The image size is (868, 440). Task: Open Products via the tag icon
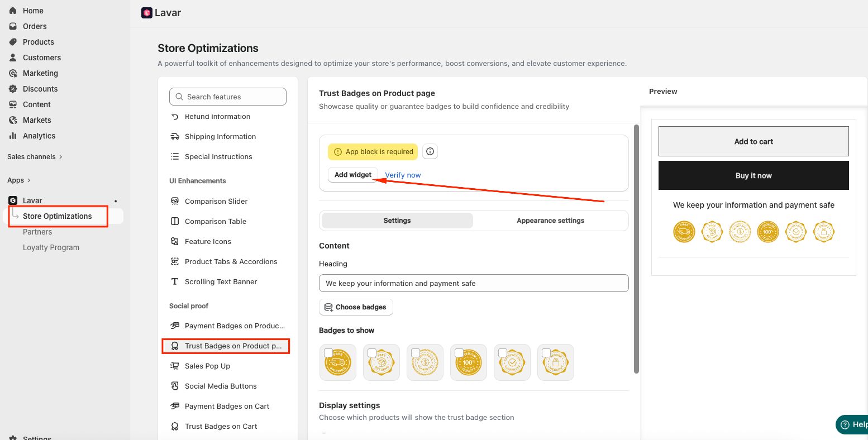13,42
